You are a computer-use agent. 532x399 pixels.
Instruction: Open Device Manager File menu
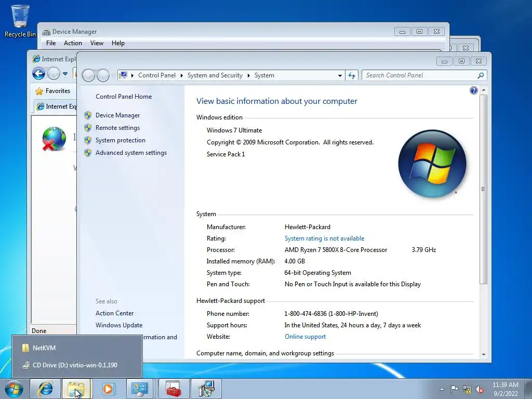(x=51, y=43)
